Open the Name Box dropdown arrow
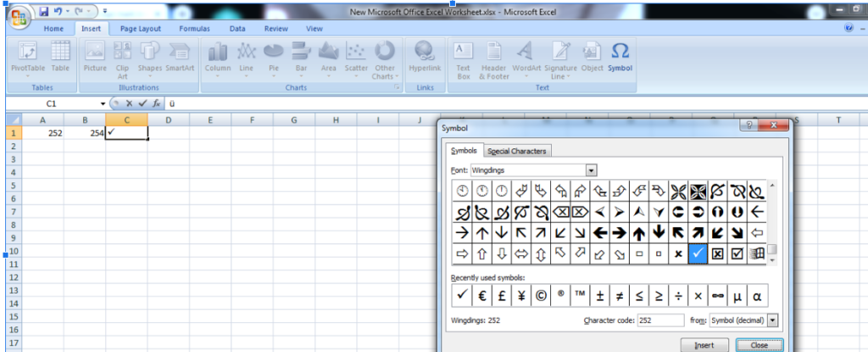The width and height of the screenshot is (868, 352). tap(103, 103)
